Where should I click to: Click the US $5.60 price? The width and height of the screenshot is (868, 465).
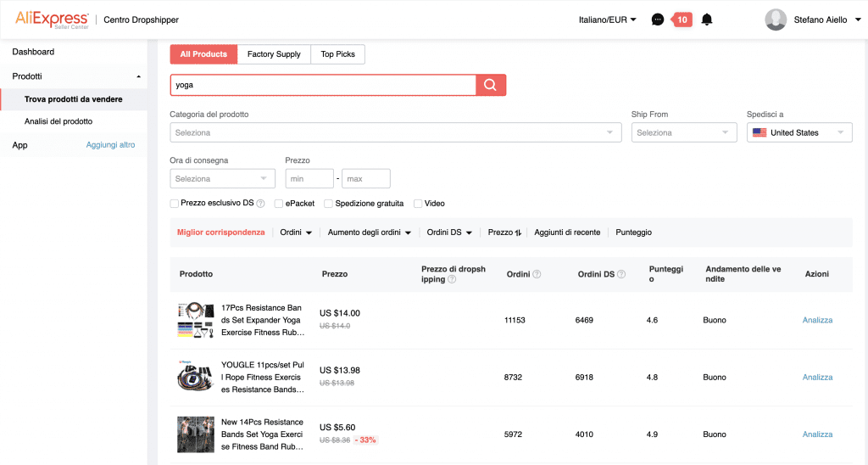coord(337,428)
